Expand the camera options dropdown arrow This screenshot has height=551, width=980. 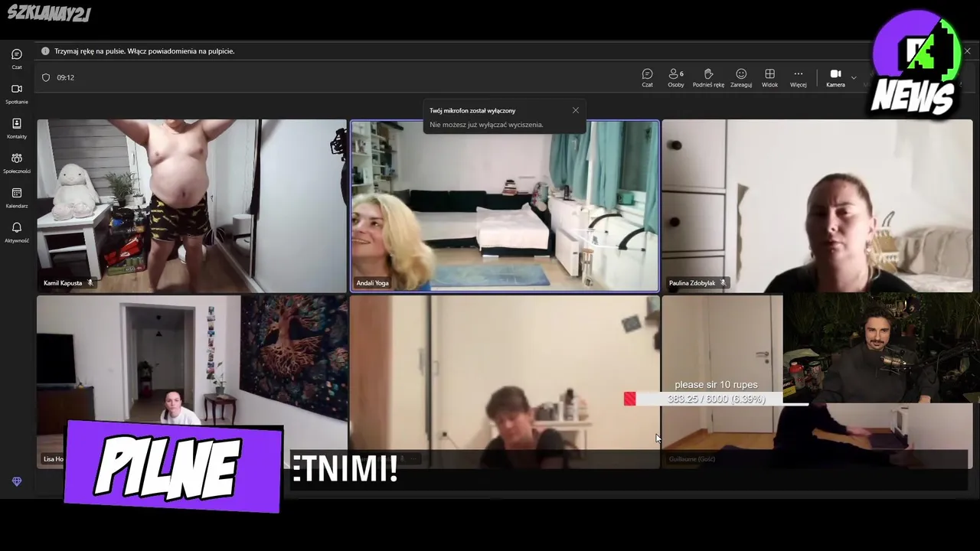point(854,77)
